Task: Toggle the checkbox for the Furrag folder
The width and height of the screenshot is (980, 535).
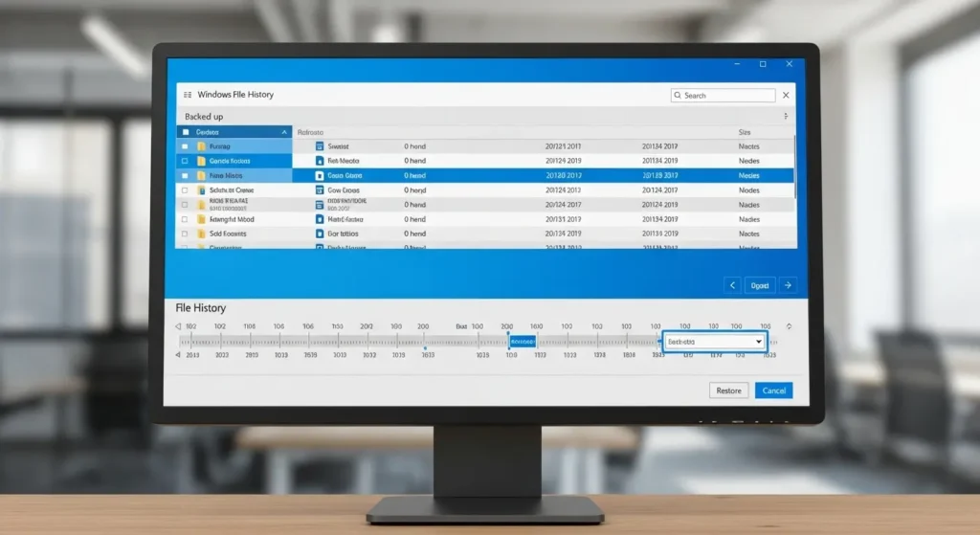Action: pyautogui.click(x=185, y=146)
